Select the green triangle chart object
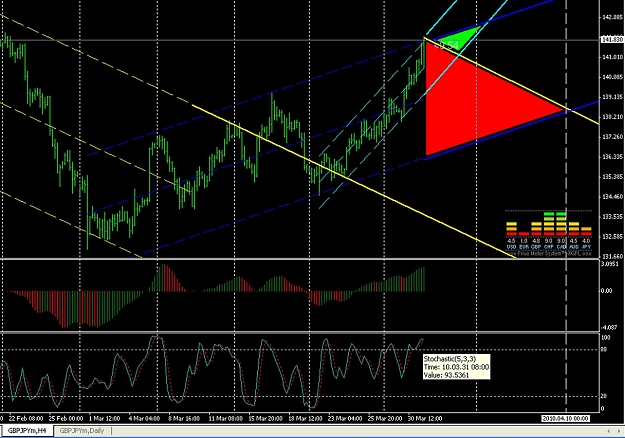The height and width of the screenshot is (438, 625). (462, 40)
